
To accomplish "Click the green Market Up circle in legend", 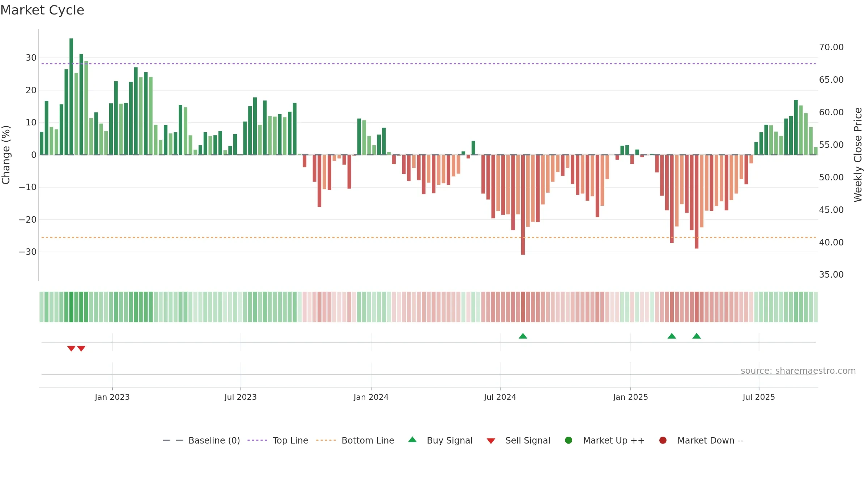I will 569,440.
